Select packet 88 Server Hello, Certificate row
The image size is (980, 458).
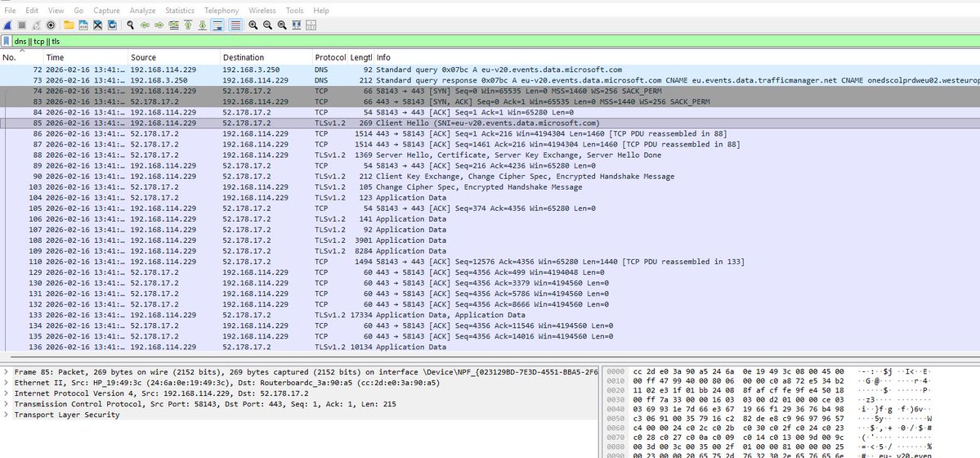[x=490, y=155]
